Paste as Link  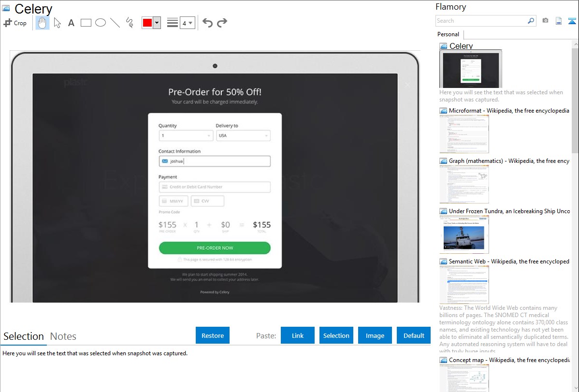click(x=298, y=335)
